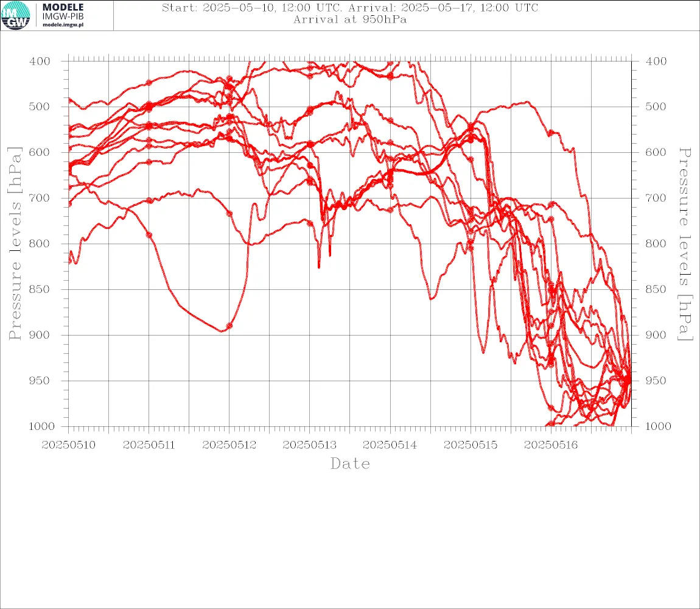Click the 20250513 date label
Screen dimensions: 700x609
click(309, 445)
